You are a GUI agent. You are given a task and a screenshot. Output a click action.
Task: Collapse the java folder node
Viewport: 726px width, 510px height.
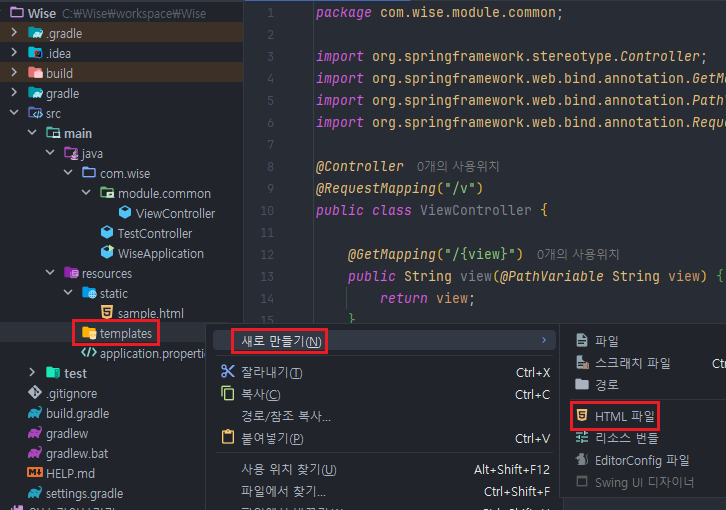(50, 152)
